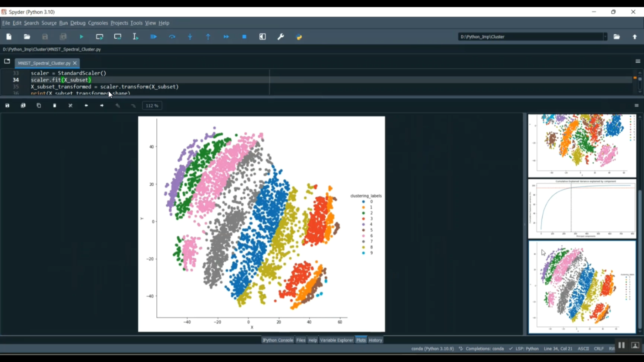This screenshot has width=644, height=362.
Task: Expand the working directory dropdown
Action: click(605, 37)
